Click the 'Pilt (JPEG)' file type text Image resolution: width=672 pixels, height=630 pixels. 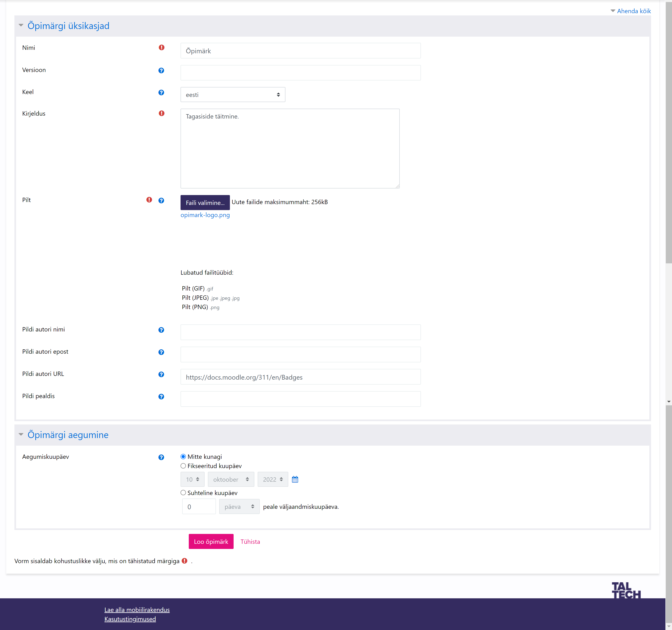pos(195,298)
